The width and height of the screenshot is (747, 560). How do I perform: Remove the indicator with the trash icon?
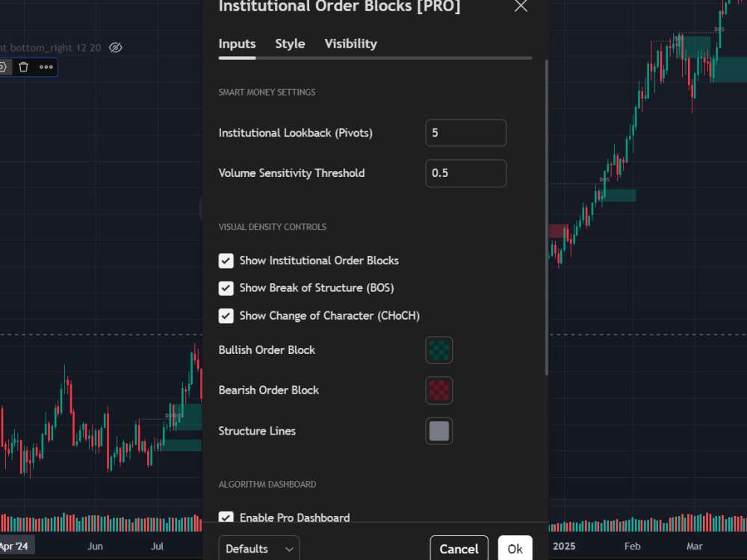pos(23,67)
